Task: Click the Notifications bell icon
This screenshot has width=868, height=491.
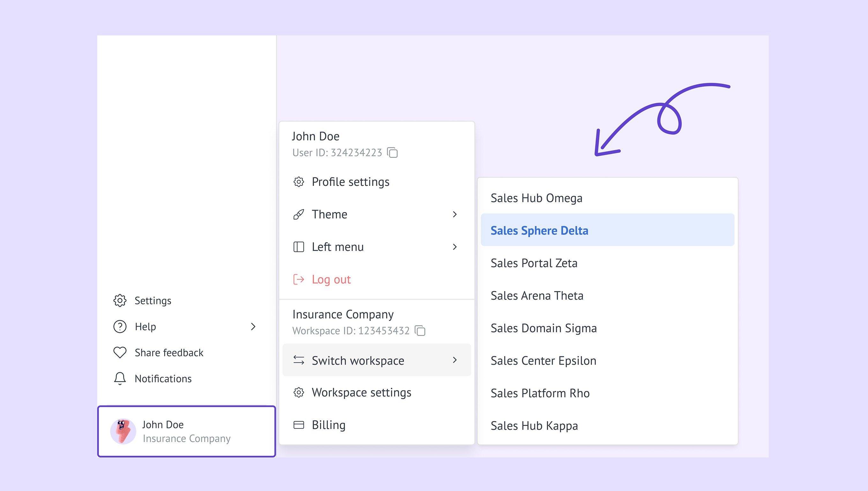Action: coord(120,378)
